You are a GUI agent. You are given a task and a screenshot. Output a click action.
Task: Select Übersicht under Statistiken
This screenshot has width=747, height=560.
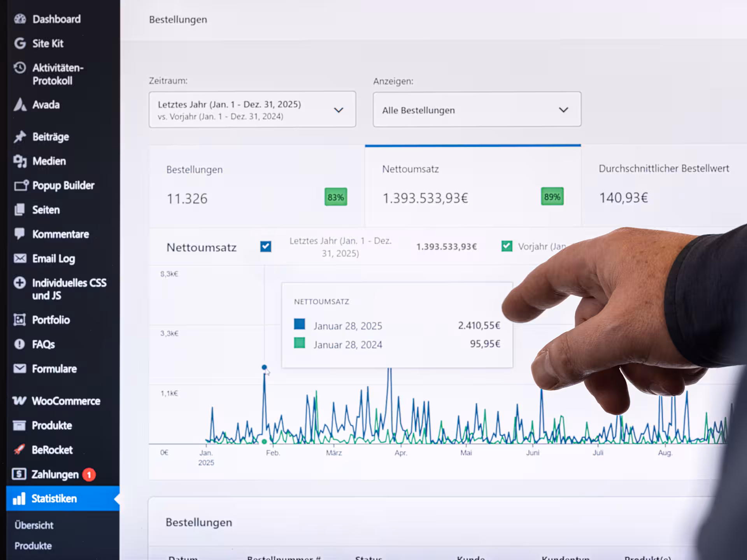click(34, 525)
